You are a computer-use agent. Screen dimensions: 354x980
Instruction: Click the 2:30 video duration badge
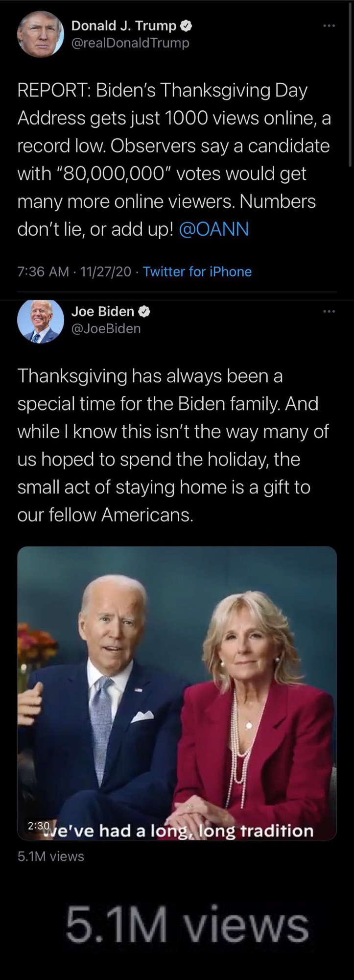point(38,825)
